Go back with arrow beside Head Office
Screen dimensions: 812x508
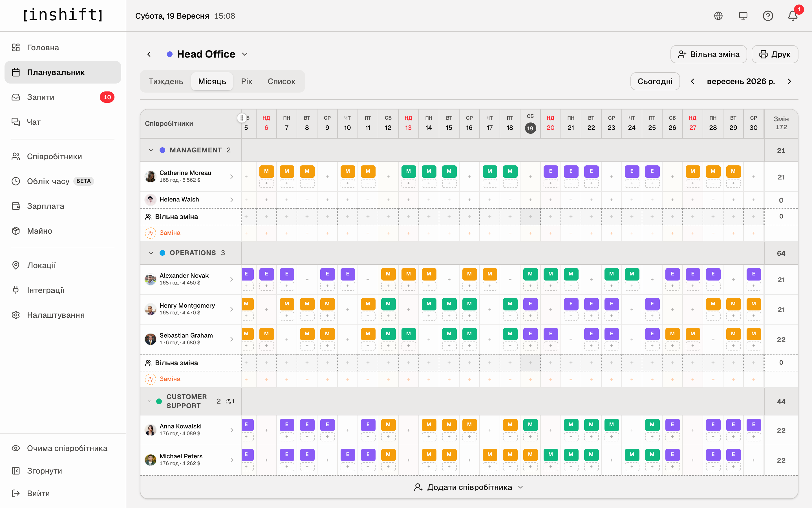[149, 54]
